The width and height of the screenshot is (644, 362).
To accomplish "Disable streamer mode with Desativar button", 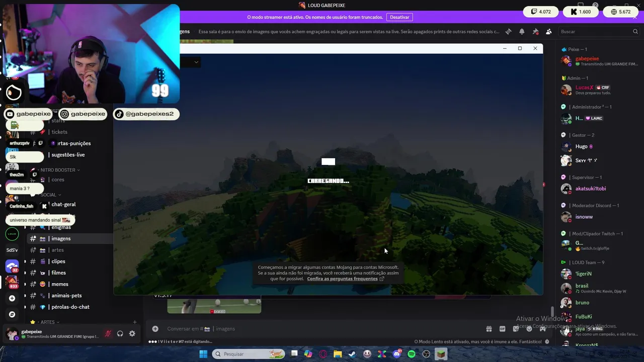I will [399, 17].
